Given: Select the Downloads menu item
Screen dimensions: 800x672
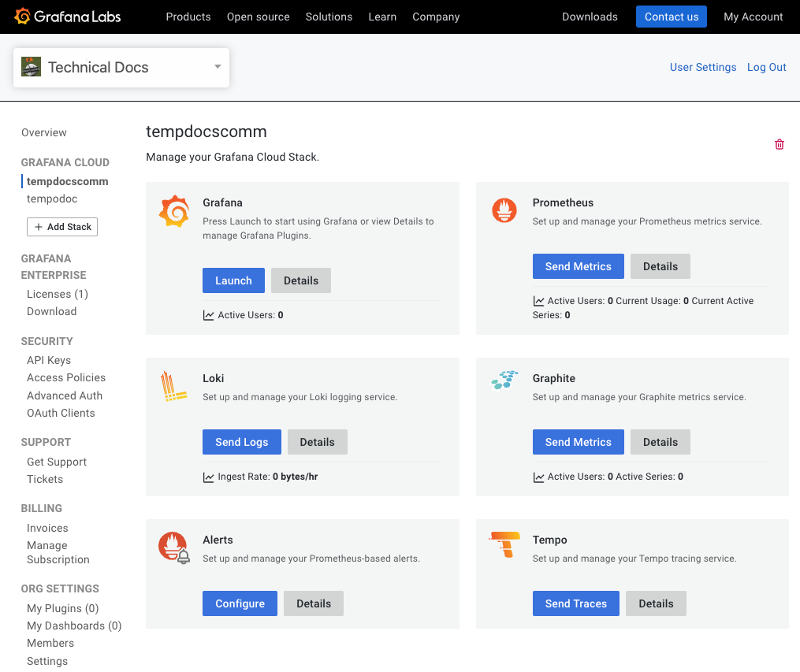Looking at the screenshot, I should 590,17.
